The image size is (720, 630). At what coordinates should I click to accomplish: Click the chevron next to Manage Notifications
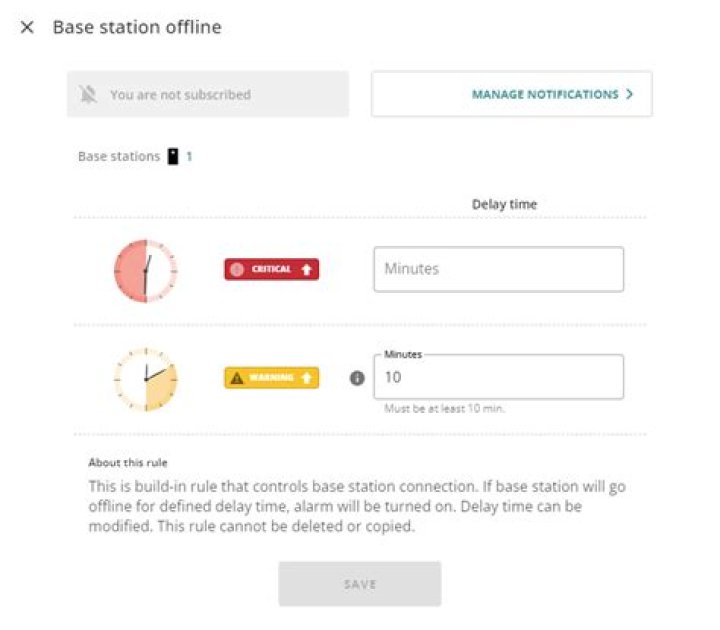[630, 95]
